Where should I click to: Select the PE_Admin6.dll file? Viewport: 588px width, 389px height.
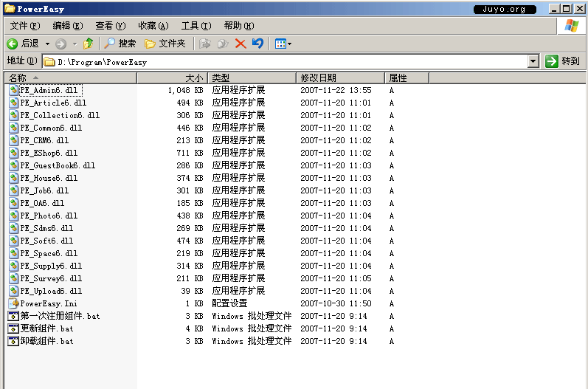click(x=48, y=90)
